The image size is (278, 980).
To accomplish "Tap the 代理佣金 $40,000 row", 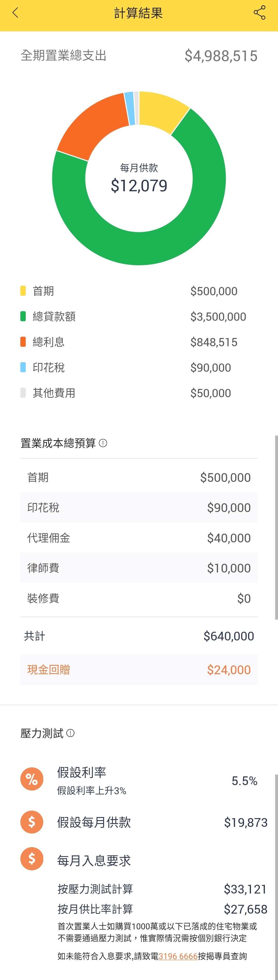I will (x=139, y=537).
